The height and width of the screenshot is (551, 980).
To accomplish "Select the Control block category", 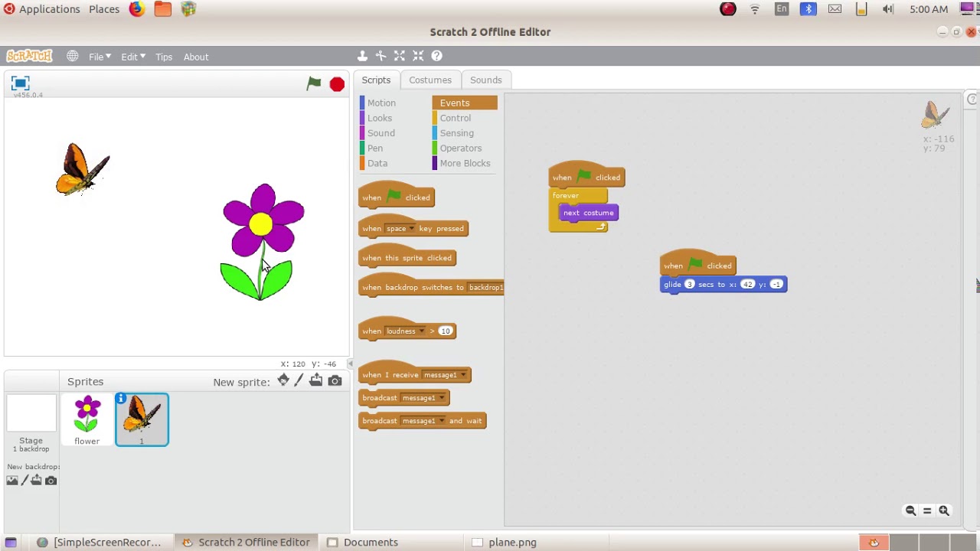I will 456,118.
